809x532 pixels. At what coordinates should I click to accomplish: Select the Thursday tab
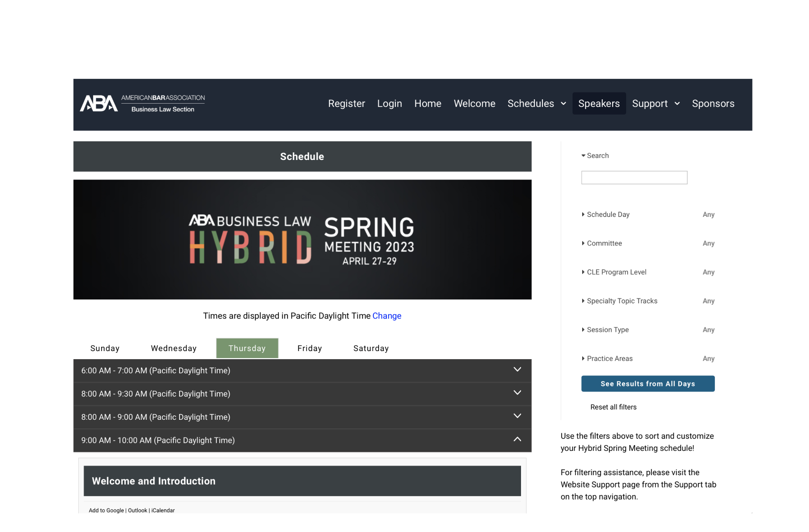(x=247, y=348)
